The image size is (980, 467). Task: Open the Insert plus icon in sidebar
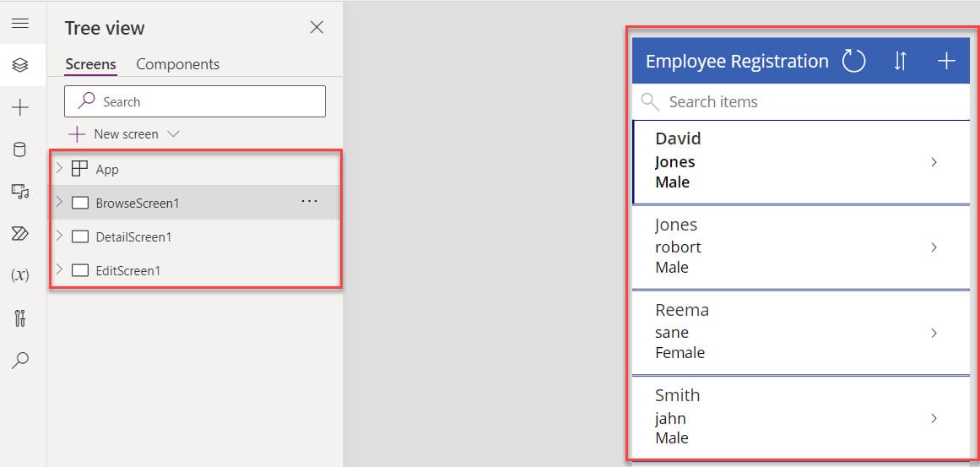pyautogui.click(x=19, y=107)
